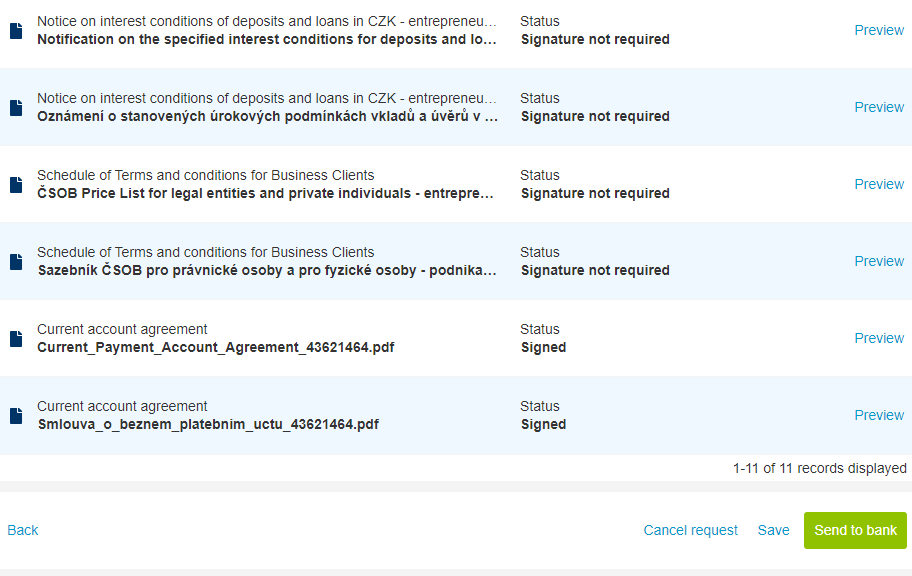
Task: Preview Smlouva_o_beznem_platebnim_uctu_43621464.pdf
Action: (x=879, y=415)
